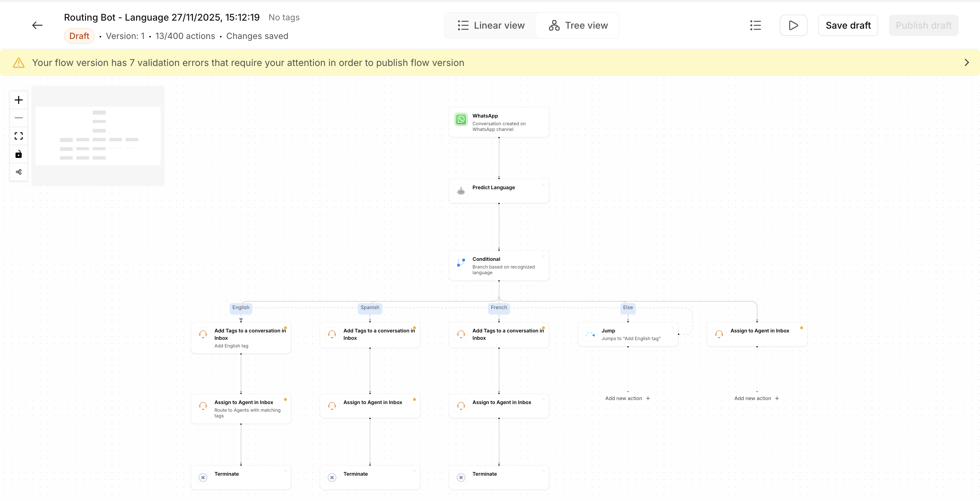Click the auto-layout nodes icon
This screenshot has height=501, width=980.
click(18, 172)
